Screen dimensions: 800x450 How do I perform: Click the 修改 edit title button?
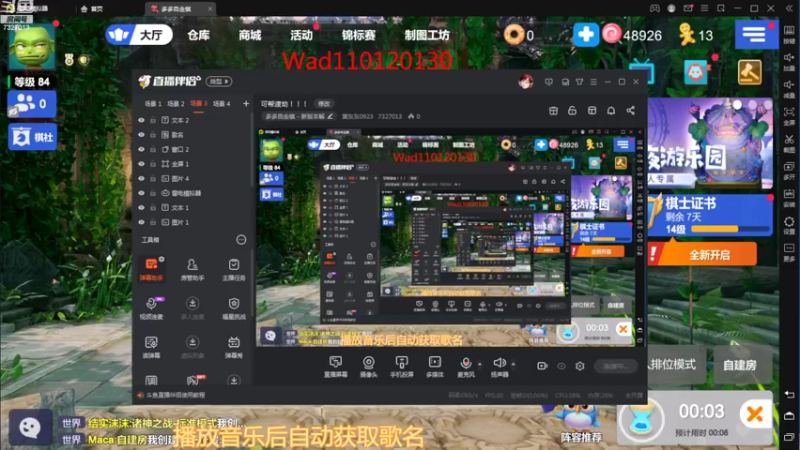pos(324,104)
